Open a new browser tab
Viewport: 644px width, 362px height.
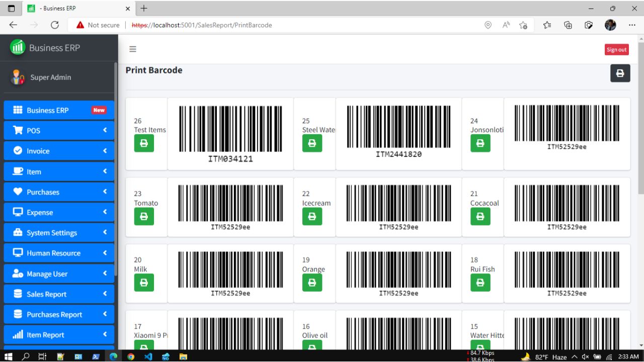click(144, 8)
